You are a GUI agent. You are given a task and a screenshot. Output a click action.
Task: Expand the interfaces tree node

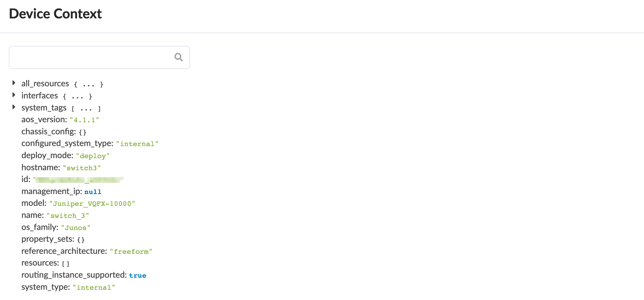point(14,95)
